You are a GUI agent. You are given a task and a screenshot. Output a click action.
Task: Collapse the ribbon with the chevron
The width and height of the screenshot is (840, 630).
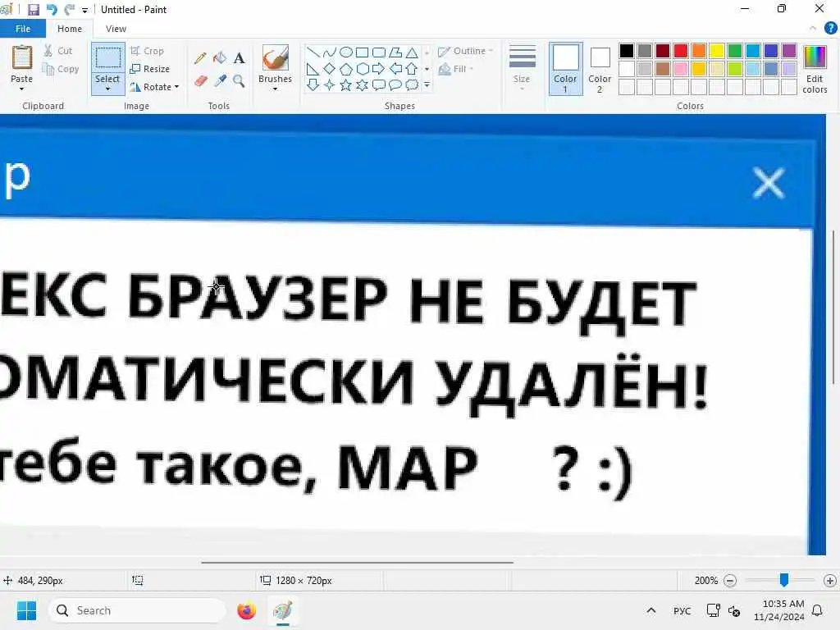[x=813, y=29]
